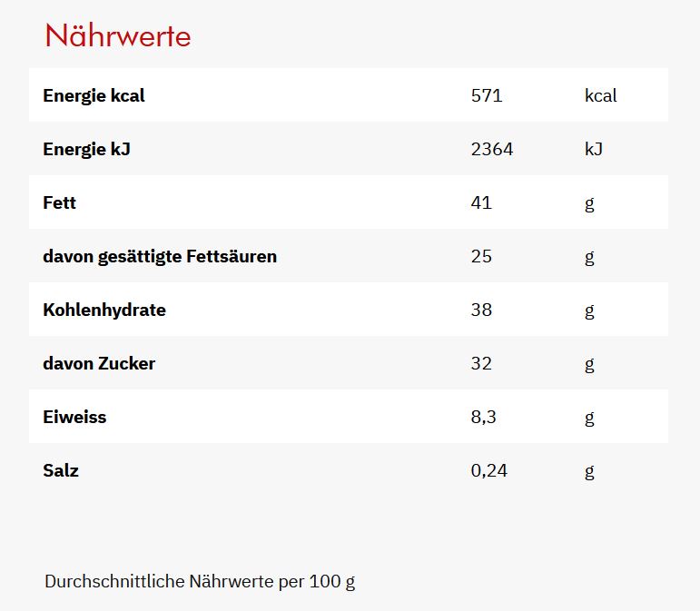Click the kcal unit text
This screenshot has width=700, height=611.
coord(601,95)
